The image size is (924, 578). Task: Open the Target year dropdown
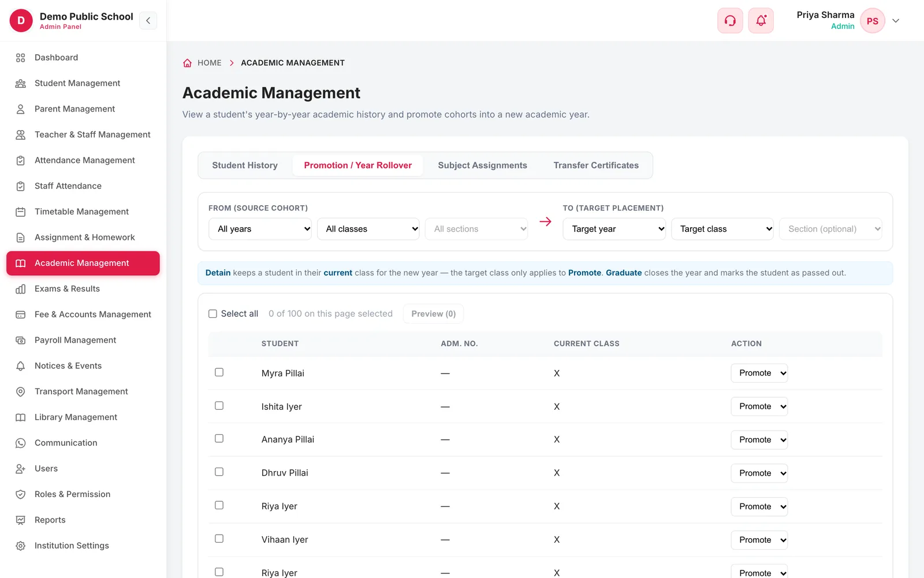[614, 229]
